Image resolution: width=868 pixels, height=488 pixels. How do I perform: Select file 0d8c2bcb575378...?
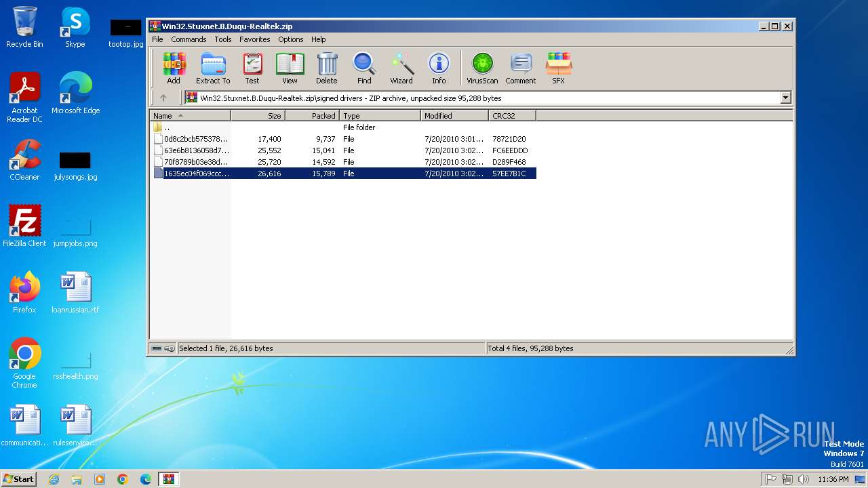(x=342, y=139)
